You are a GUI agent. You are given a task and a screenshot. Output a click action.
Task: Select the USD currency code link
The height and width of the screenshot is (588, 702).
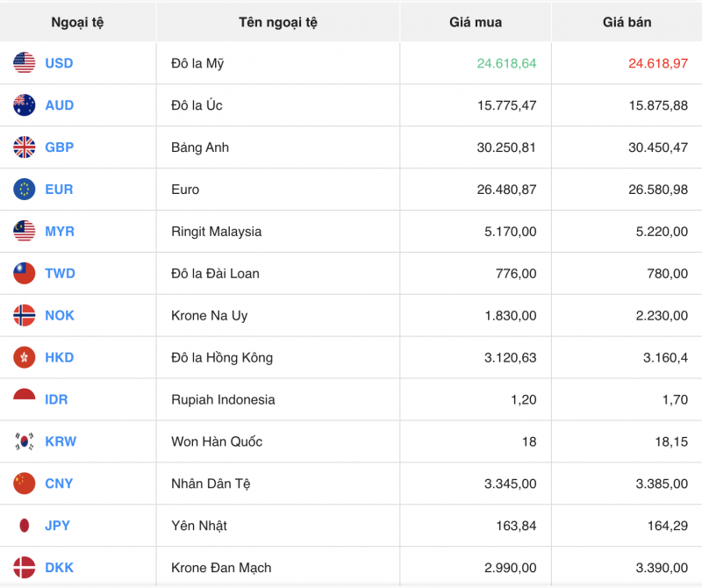[57, 63]
